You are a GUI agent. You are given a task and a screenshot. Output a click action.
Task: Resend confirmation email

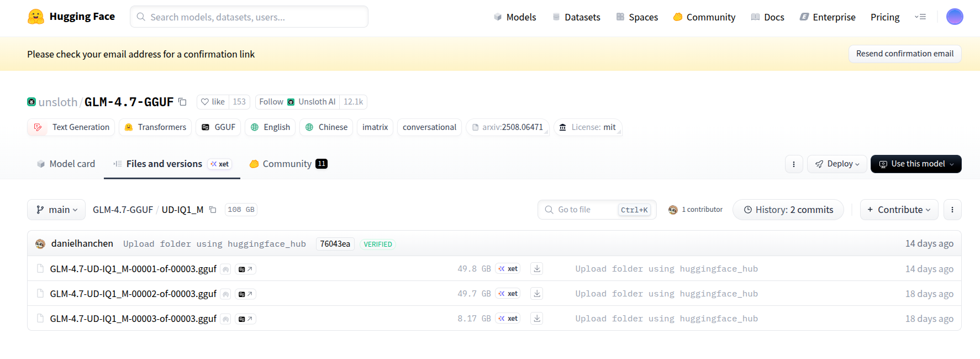click(905, 54)
